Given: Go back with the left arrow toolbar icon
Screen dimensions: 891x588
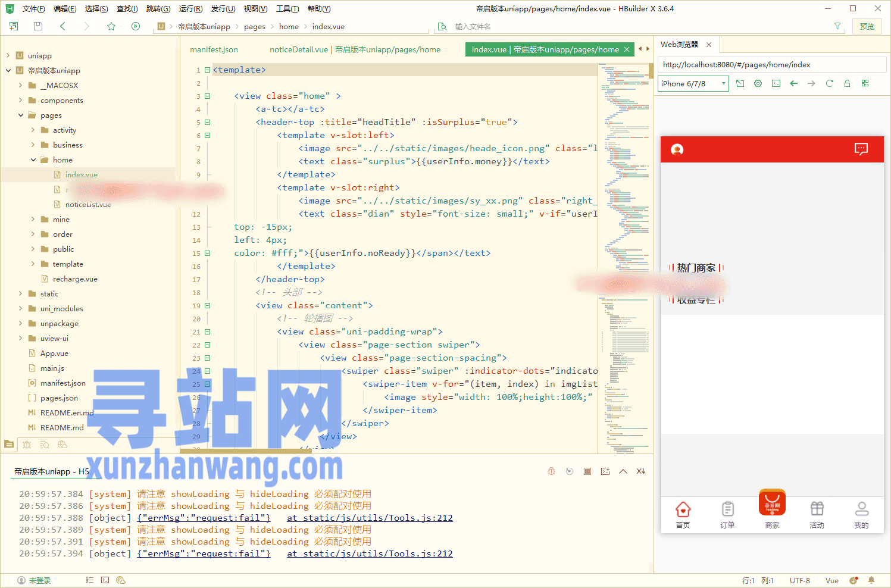Looking at the screenshot, I should click(62, 26).
